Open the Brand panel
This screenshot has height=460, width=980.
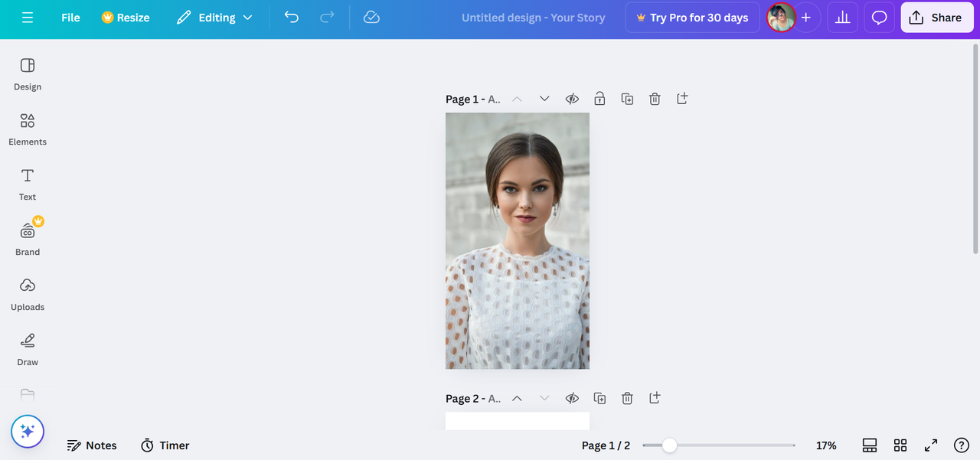pos(28,239)
